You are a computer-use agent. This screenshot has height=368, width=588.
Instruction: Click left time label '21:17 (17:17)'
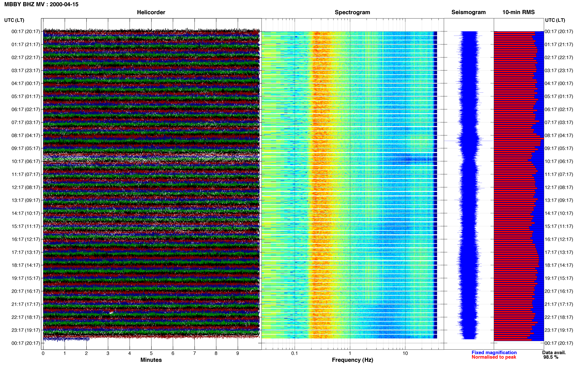[x=26, y=304]
